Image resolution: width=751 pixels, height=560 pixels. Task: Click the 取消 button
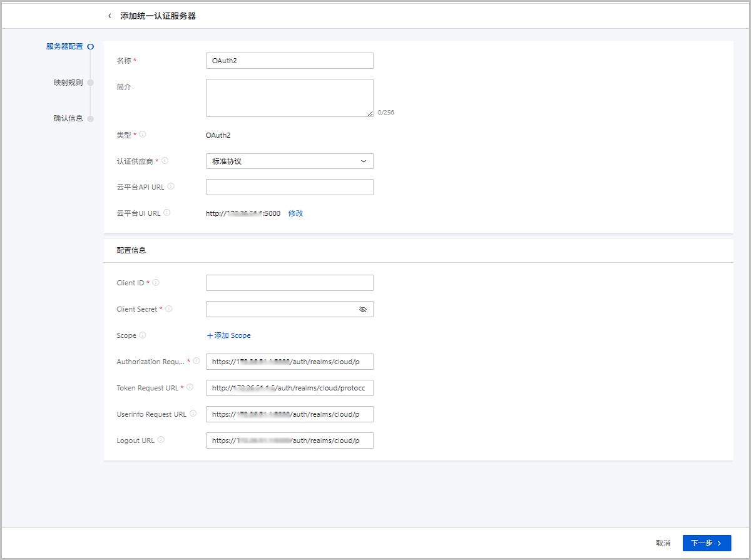point(663,543)
